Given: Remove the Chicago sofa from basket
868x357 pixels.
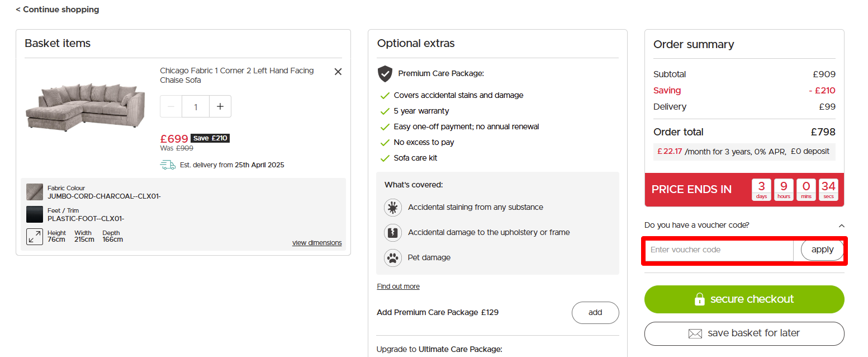Looking at the screenshot, I should click(x=338, y=72).
